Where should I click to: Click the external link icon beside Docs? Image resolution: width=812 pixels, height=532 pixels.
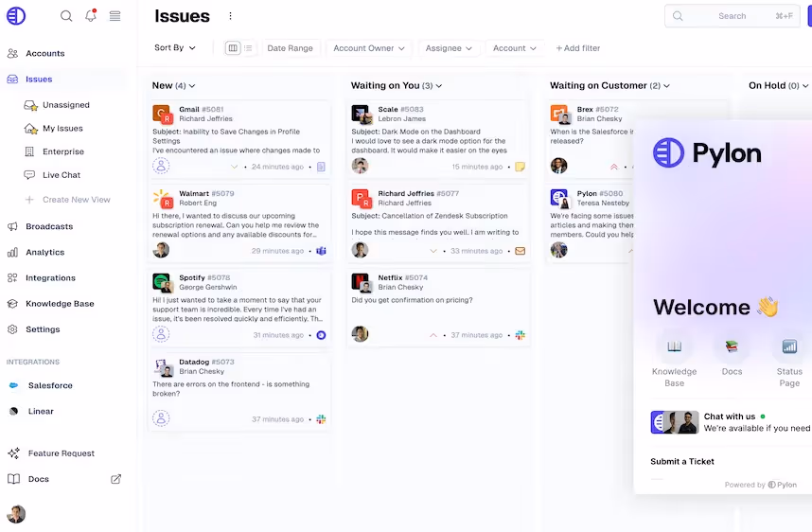pyautogui.click(x=116, y=479)
